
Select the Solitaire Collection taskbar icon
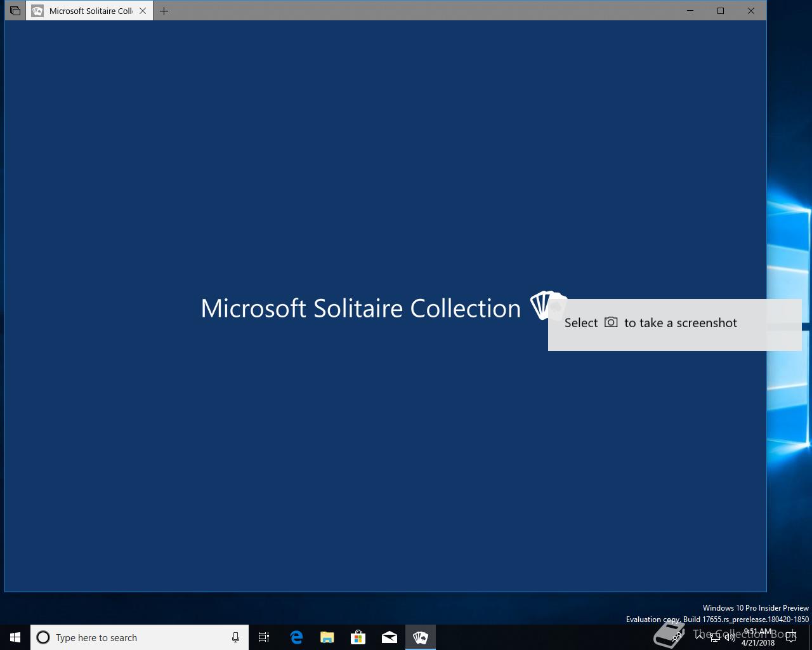click(421, 637)
